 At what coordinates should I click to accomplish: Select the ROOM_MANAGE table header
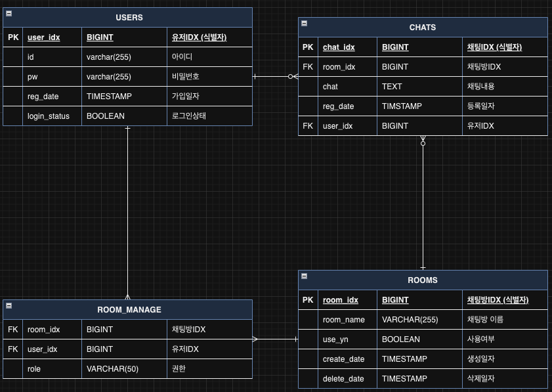click(129, 309)
